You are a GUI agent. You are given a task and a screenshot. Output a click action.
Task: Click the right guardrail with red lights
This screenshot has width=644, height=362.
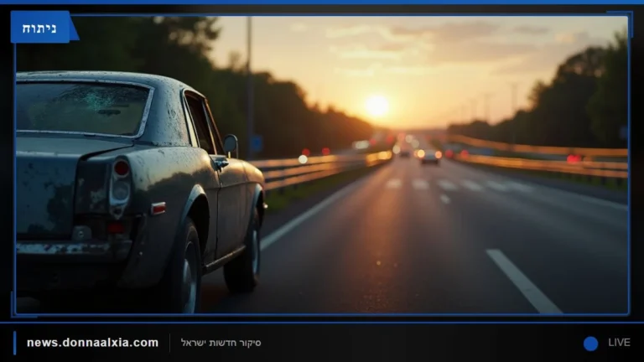538,159
